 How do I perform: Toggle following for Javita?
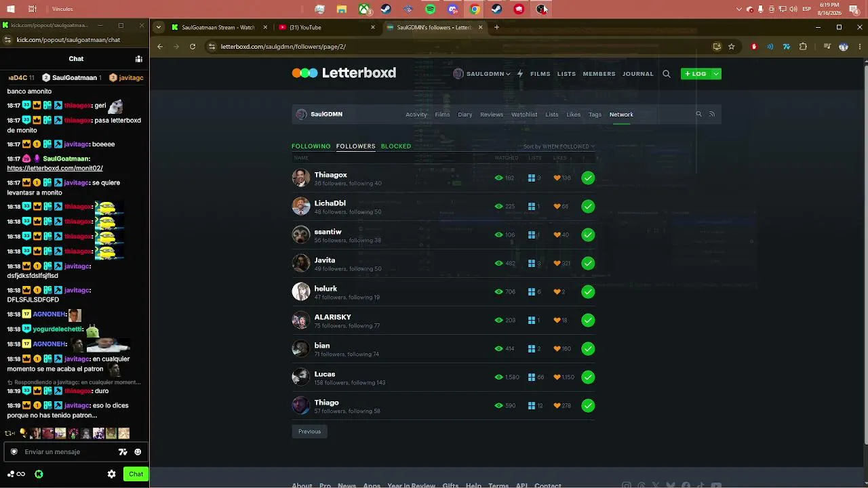pyautogui.click(x=588, y=263)
